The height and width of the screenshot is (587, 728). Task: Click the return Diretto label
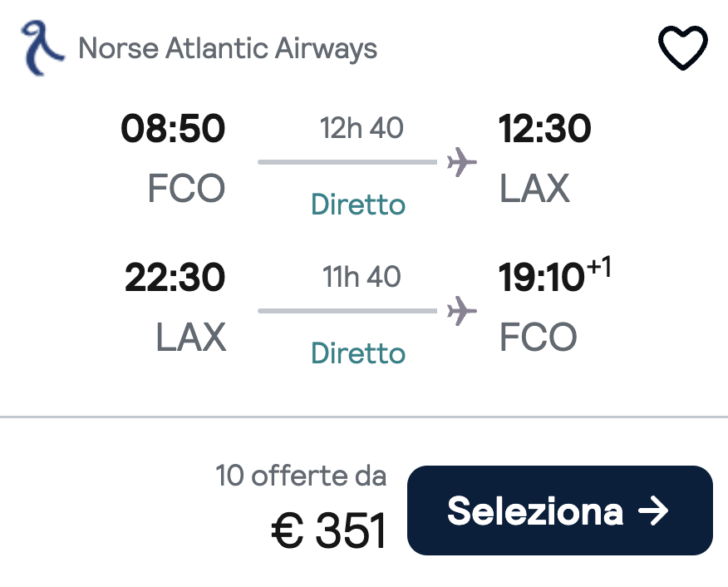pos(358,353)
